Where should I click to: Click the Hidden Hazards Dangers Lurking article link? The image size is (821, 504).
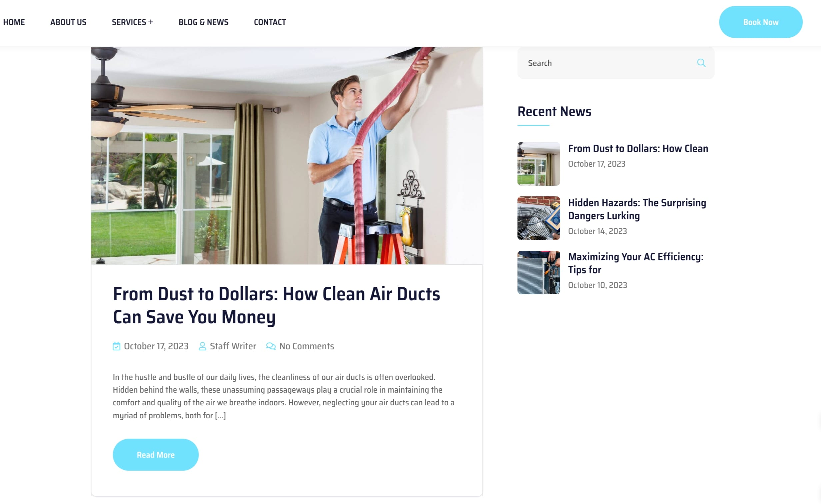[x=637, y=209]
